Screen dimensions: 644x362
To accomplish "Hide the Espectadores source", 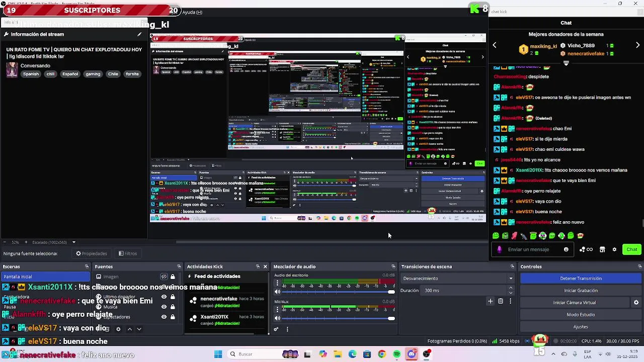I will (x=164, y=317).
